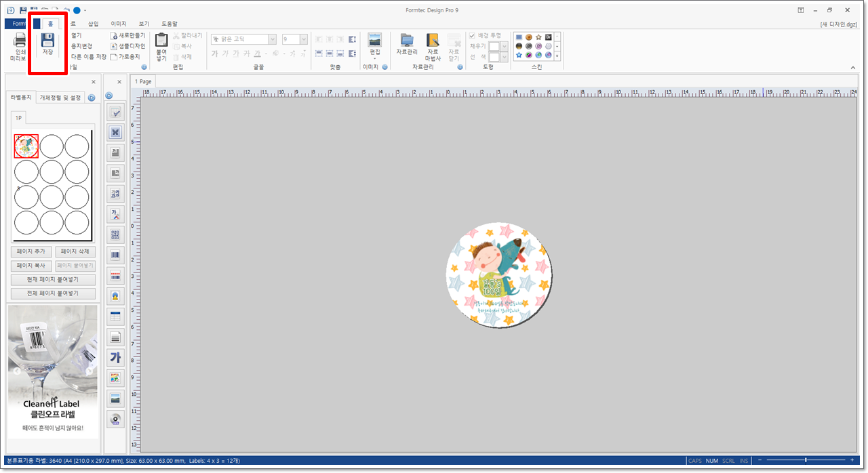Open the quick access toolbar customize arrow
The width and height of the screenshot is (868, 473).
coord(85,11)
